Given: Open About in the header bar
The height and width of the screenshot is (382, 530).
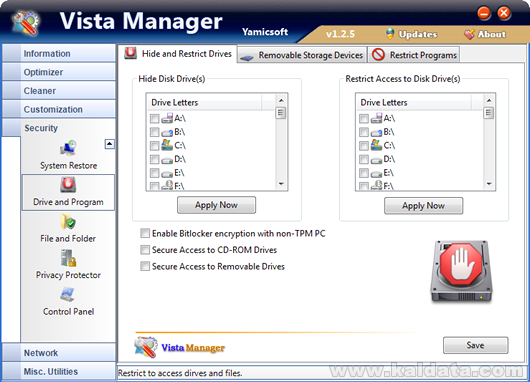Looking at the screenshot, I should (x=485, y=34).
